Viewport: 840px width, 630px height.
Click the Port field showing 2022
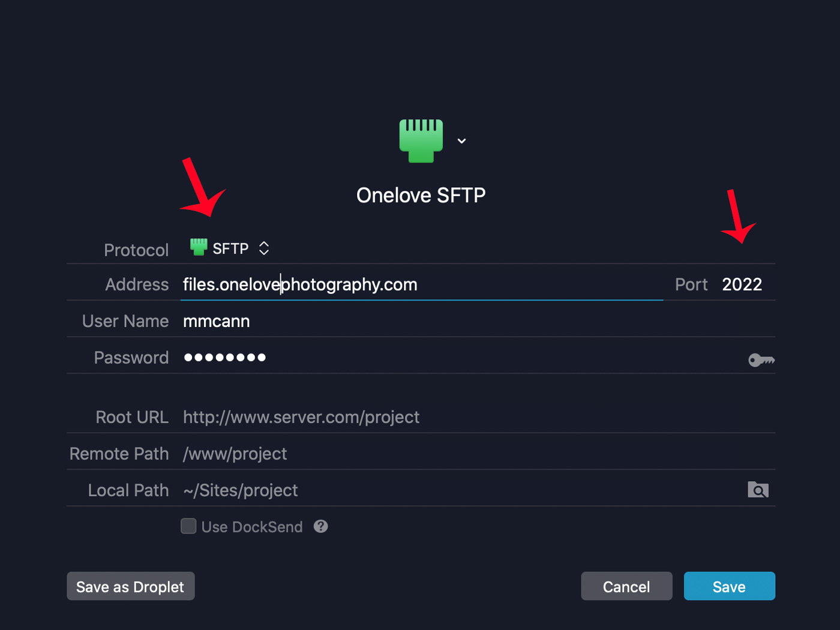(742, 284)
